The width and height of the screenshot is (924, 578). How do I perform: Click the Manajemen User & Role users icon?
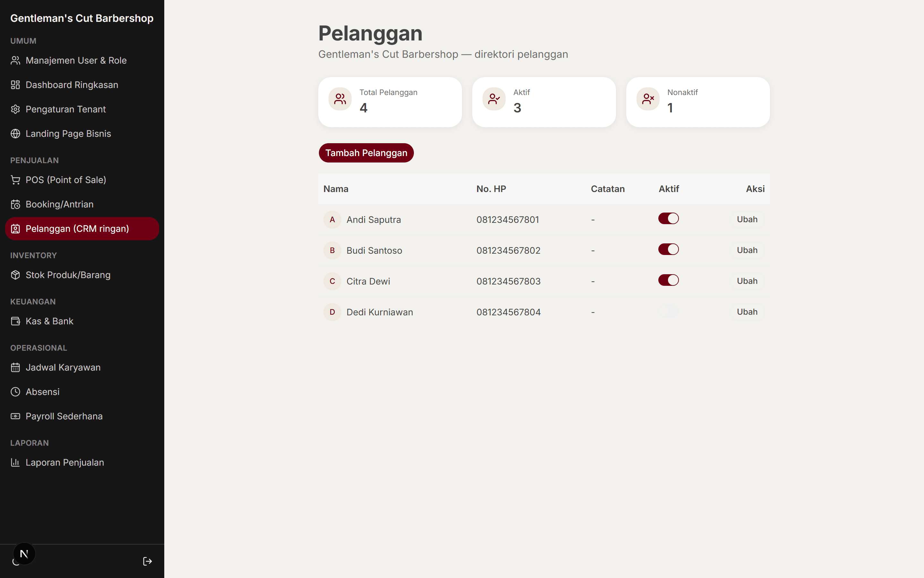click(x=15, y=60)
